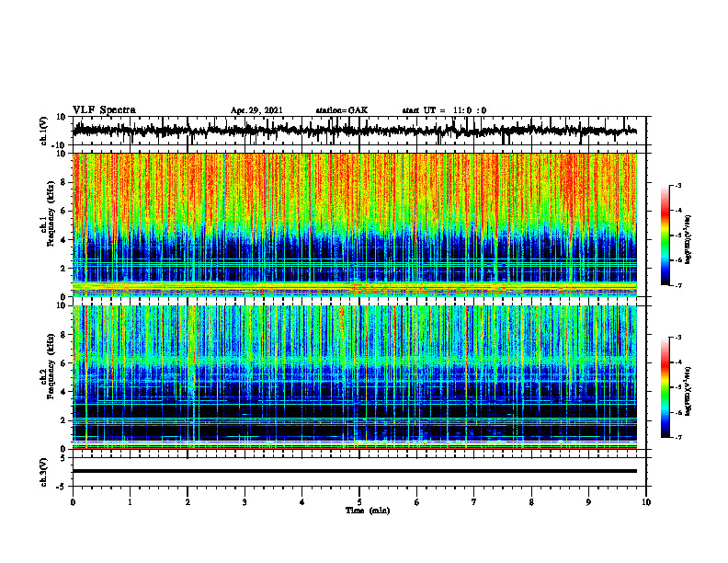Image resolution: width=728 pixels, height=563 pixels.
Task: Click time axis tick label "10"
Action: (646, 502)
